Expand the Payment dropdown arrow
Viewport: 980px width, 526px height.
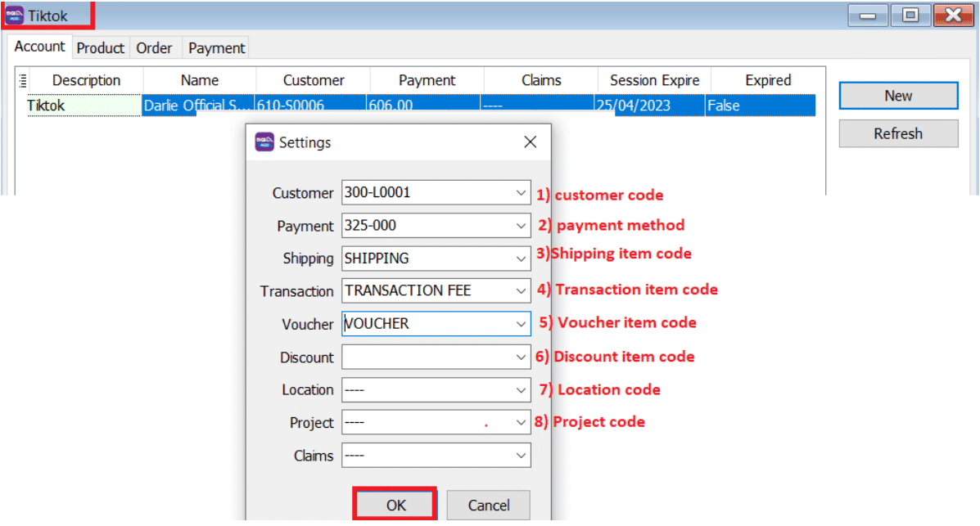[522, 226]
